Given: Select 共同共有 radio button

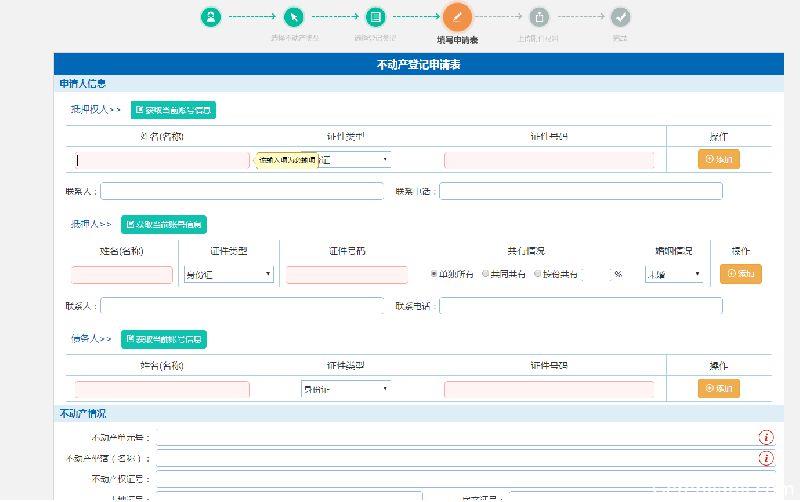Looking at the screenshot, I should 486,274.
